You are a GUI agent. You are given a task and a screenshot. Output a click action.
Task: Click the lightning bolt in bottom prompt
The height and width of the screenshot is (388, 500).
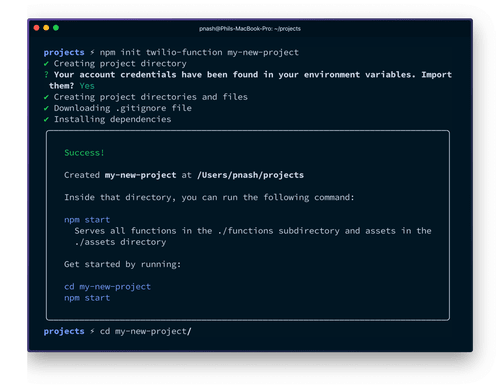[x=92, y=331]
